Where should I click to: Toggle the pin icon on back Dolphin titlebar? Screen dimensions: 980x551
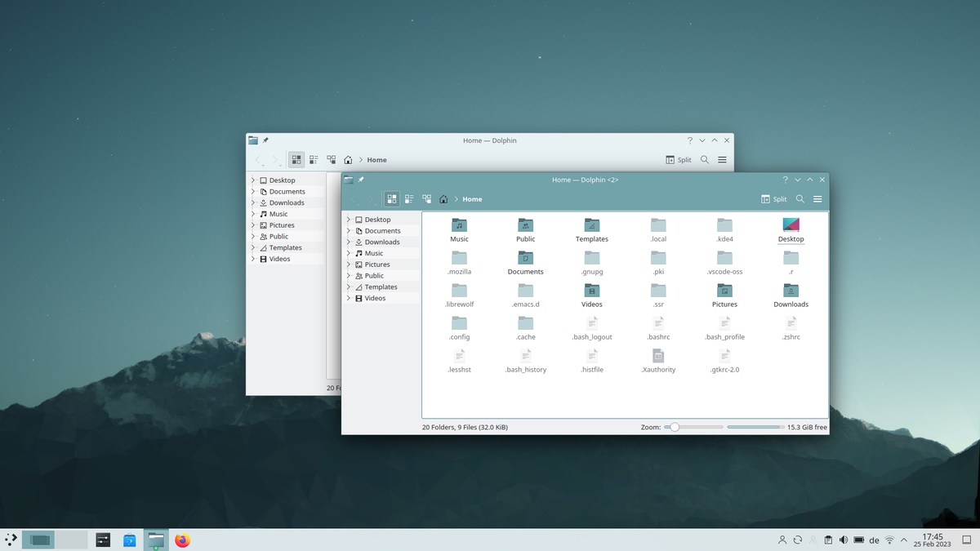click(265, 140)
